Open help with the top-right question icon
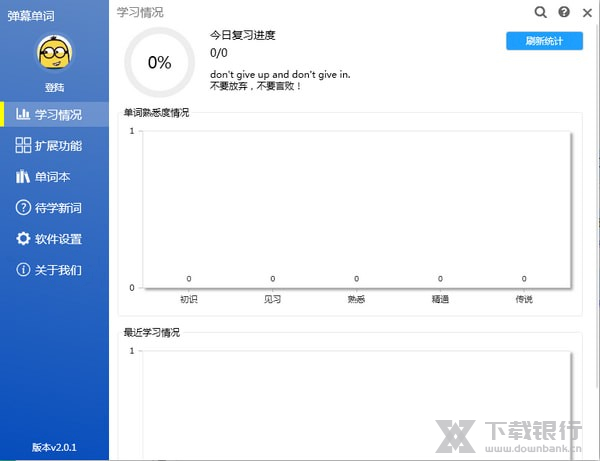This screenshot has width=600, height=461. (x=564, y=12)
